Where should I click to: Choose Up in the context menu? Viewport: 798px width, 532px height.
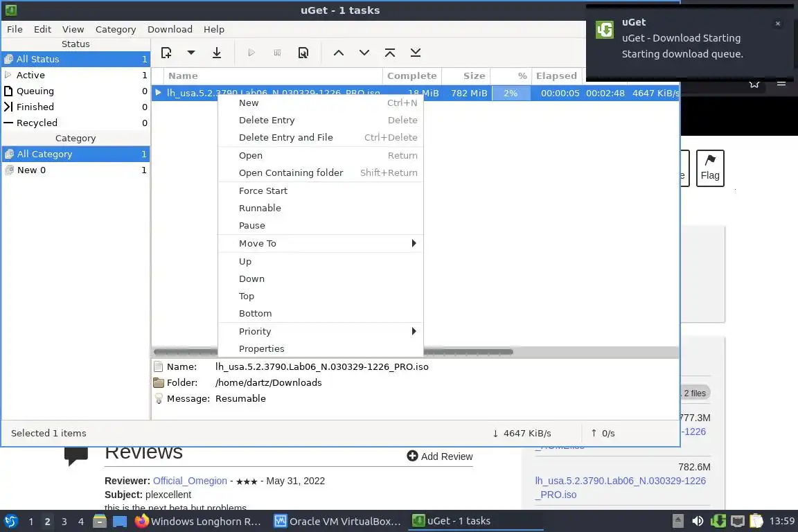coord(321,261)
